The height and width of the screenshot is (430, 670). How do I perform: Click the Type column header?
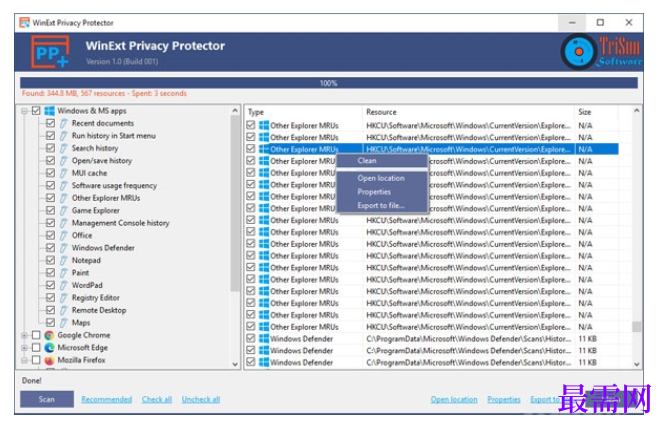click(x=303, y=112)
